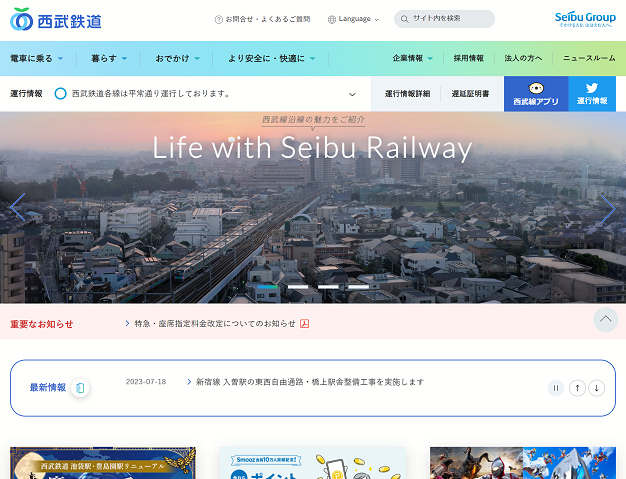Click the blue circle status indicator
Screen dimensions: 626x479
click(60, 94)
